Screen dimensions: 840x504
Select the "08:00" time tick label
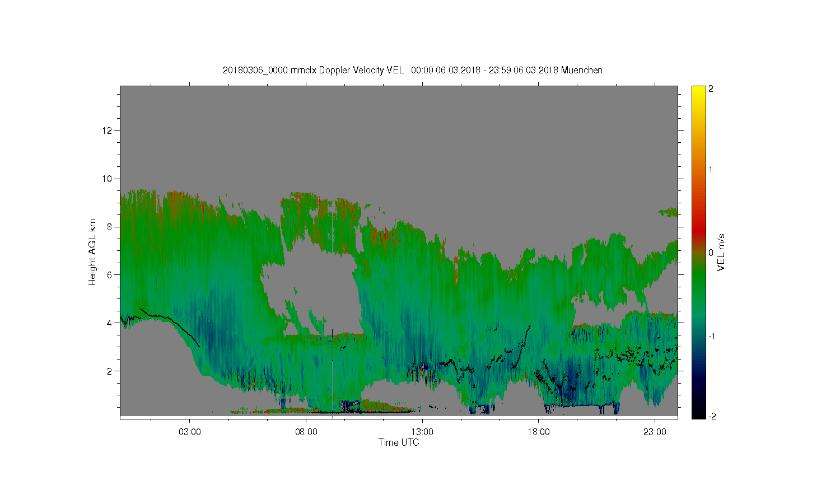tap(306, 432)
